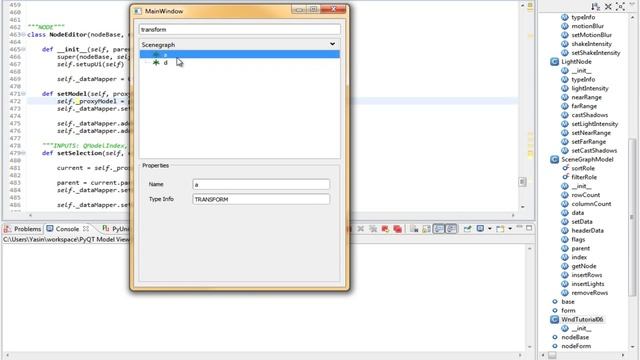640x360 pixels.
Task: Toggle Scroll Lock in Console toolbar
Action: coord(426,229)
